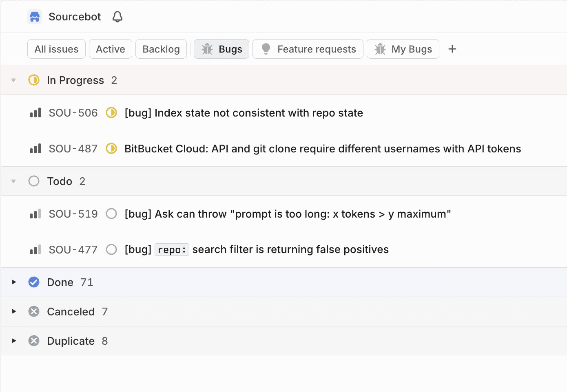
Task: Click the In Progress status icon for SOU-506
Action: click(111, 113)
